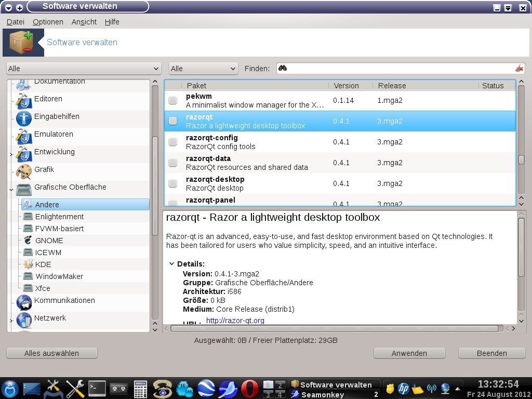The height and width of the screenshot is (399, 532).
Task: Click the Alles auswählen button
Action: pyautogui.click(x=51, y=353)
